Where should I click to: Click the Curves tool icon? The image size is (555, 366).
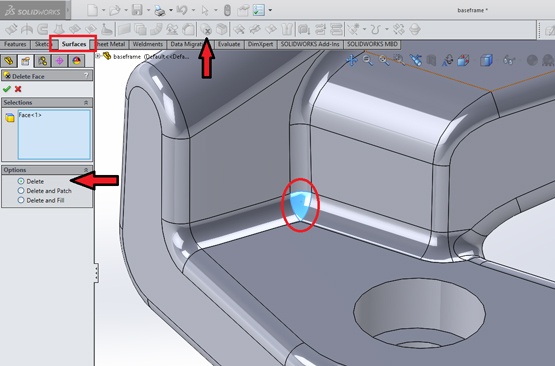pos(376,29)
